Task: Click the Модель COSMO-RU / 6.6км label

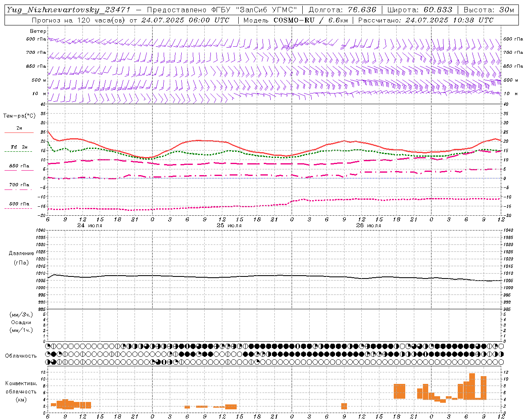Action: 295,20
